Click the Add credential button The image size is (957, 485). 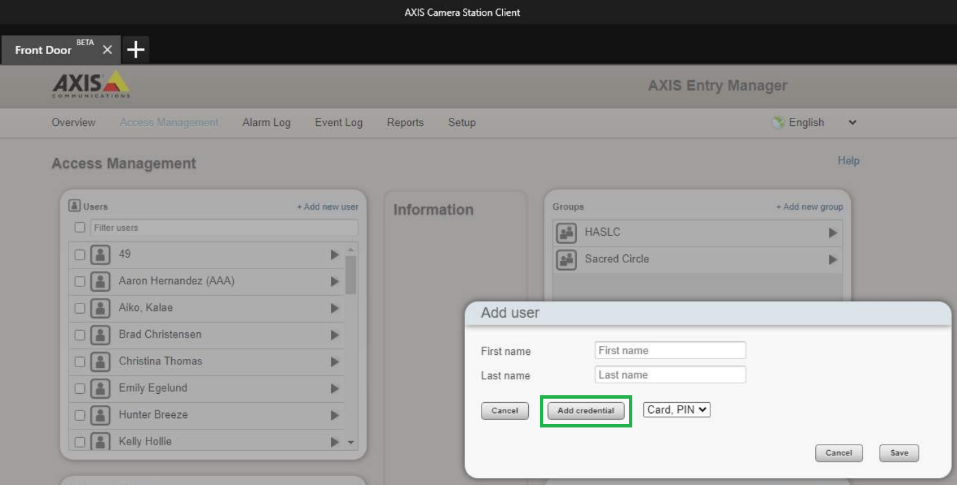(586, 411)
